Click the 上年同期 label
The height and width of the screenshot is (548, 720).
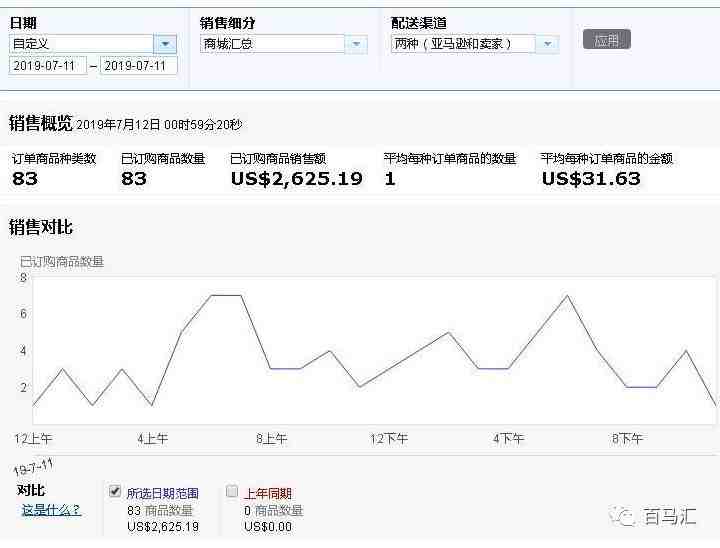tap(268, 494)
